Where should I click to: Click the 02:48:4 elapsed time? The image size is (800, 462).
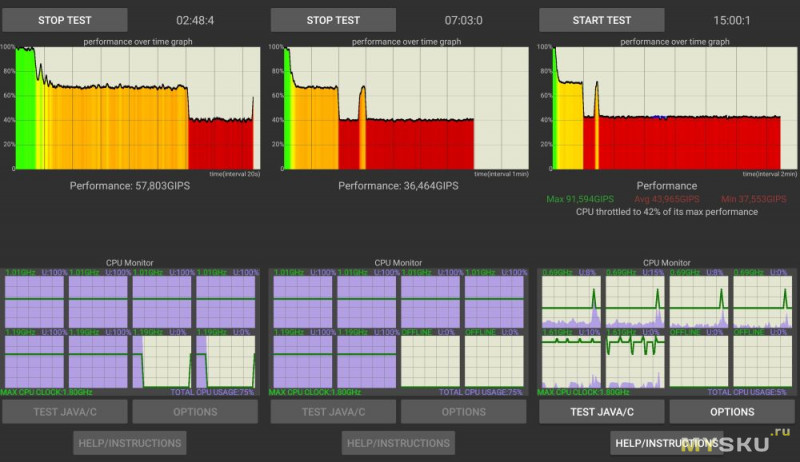[195, 20]
